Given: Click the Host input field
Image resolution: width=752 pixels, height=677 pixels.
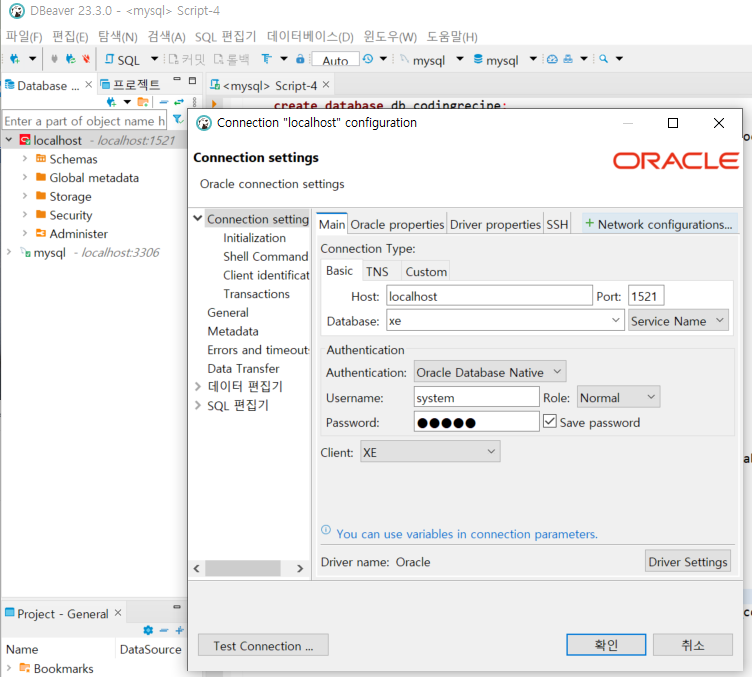Looking at the screenshot, I should coord(489,296).
